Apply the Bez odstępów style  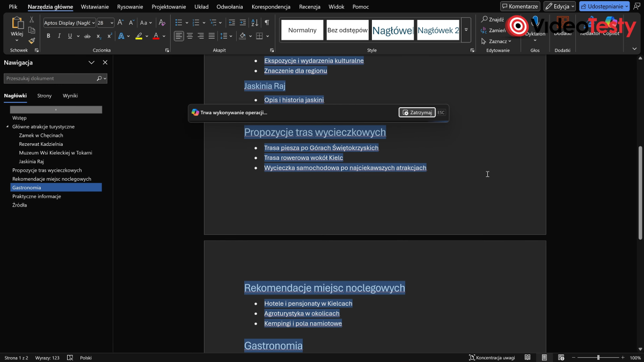[348, 30]
